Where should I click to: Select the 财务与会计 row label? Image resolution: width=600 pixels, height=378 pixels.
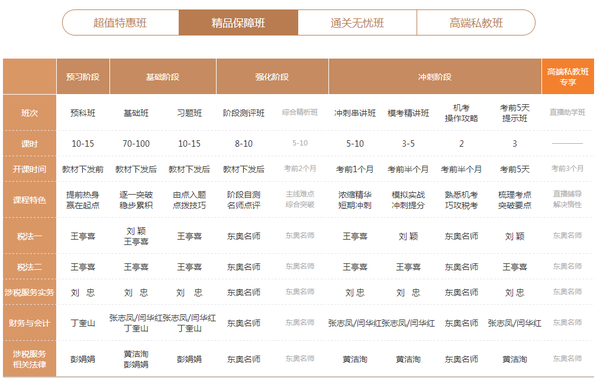[x=29, y=323]
